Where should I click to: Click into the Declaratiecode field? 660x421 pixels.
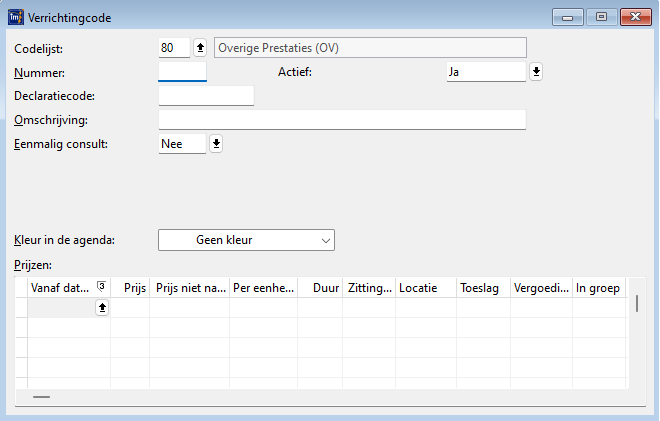click(x=206, y=96)
